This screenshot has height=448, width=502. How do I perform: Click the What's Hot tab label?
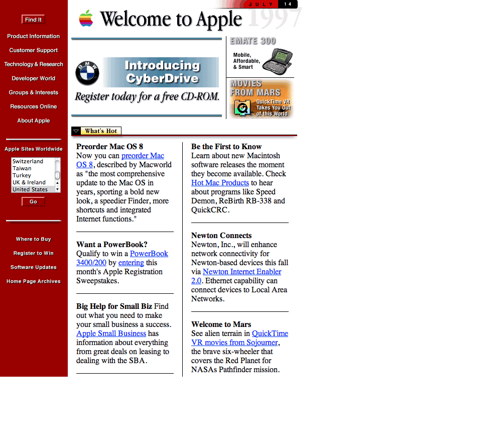(x=101, y=131)
